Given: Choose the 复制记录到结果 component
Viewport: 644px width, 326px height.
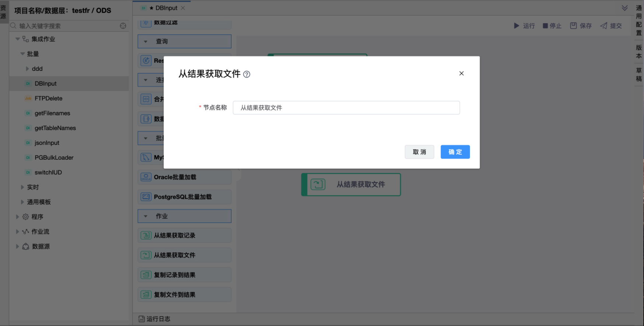Looking at the screenshot, I should (x=184, y=275).
